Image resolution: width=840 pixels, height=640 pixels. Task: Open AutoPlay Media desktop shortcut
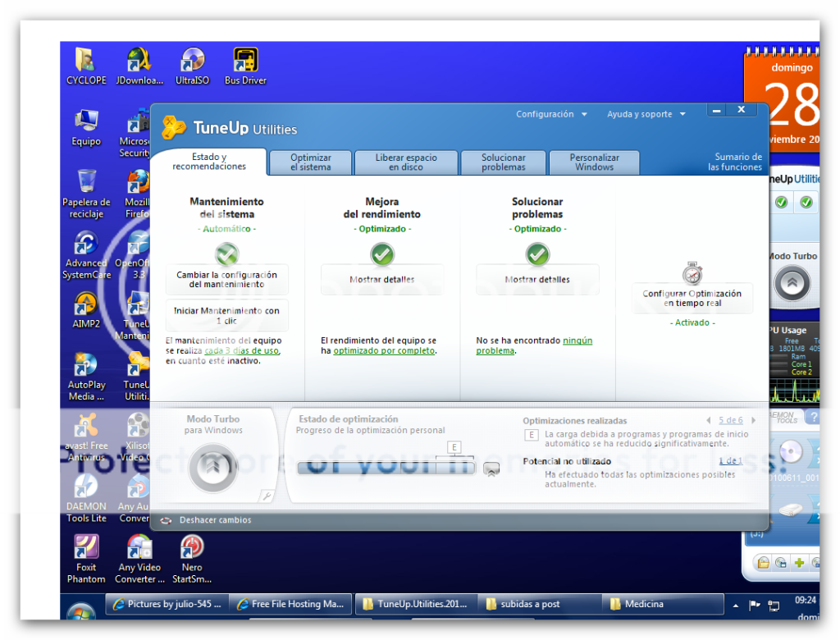pyautogui.click(x=85, y=377)
